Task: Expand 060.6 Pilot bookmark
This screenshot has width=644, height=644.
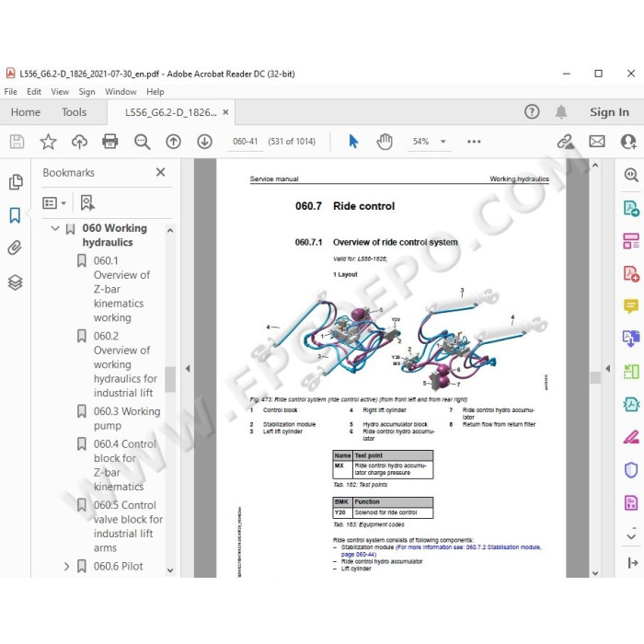Action: click(66, 567)
